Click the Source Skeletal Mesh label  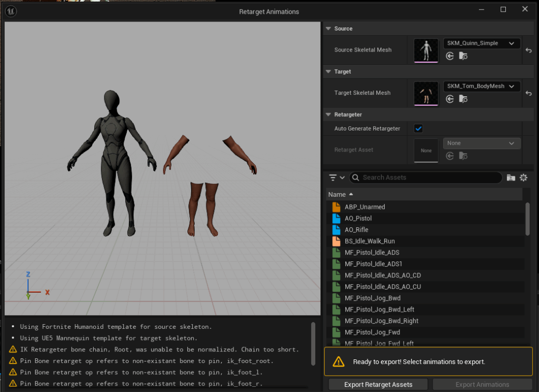363,50
